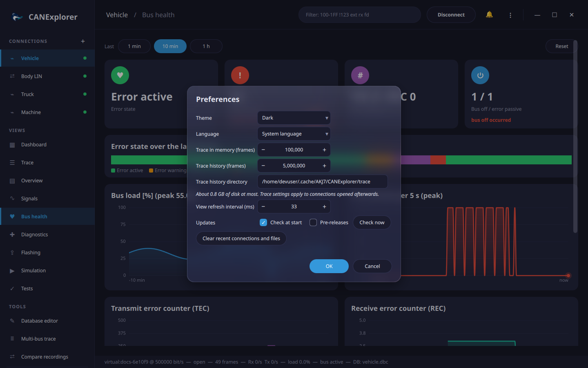Open the Compare recordings tool
588x368 pixels.
(47, 357)
